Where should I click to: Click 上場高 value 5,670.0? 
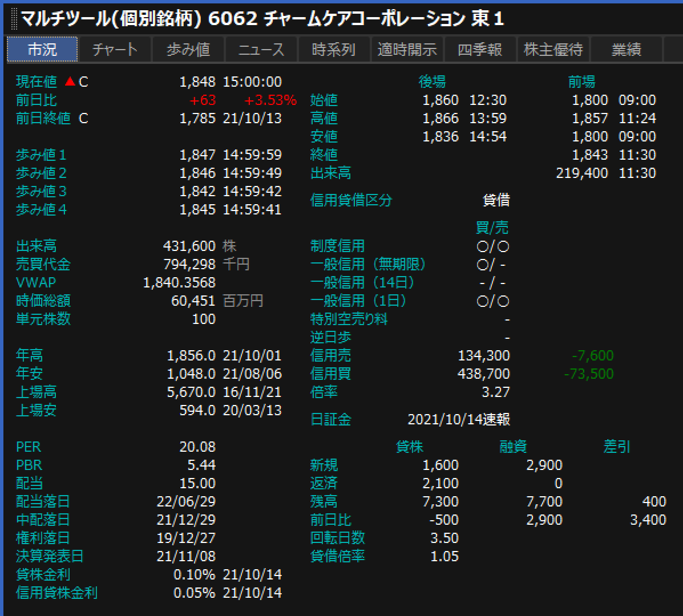tap(191, 392)
